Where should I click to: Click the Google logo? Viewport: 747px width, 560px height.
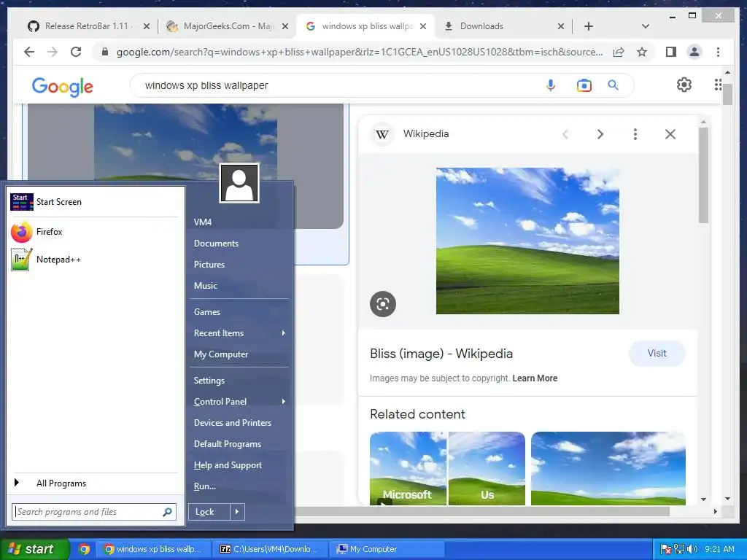(x=63, y=86)
